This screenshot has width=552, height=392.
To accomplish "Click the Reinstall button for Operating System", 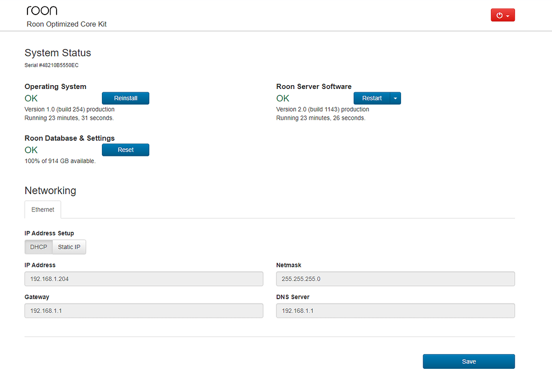I will pos(125,98).
